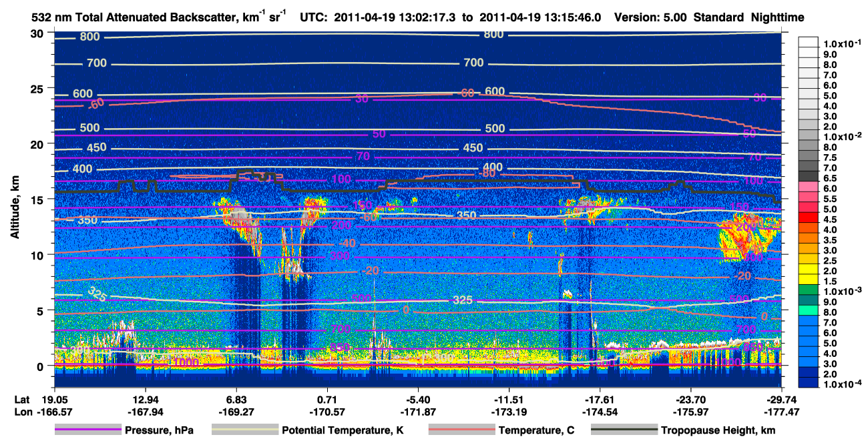The width and height of the screenshot is (868, 445).
Task: Click the 'Tropopause Height, km' legend label
Action: click(718, 430)
